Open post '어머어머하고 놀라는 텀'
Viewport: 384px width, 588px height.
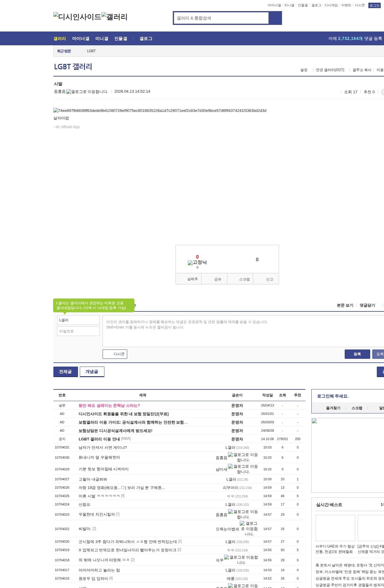[99, 570]
